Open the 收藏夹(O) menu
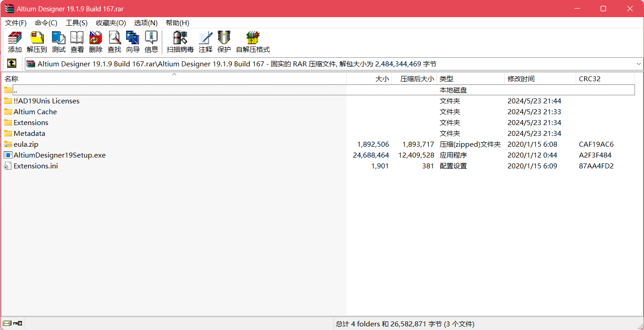 pyautogui.click(x=111, y=23)
